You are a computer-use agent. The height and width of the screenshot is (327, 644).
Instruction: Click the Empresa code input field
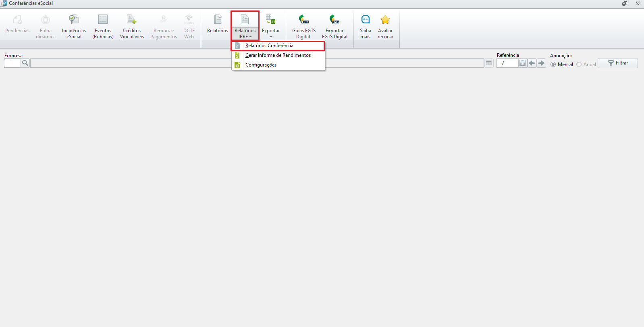pyautogui.click(x=12, y=63)
